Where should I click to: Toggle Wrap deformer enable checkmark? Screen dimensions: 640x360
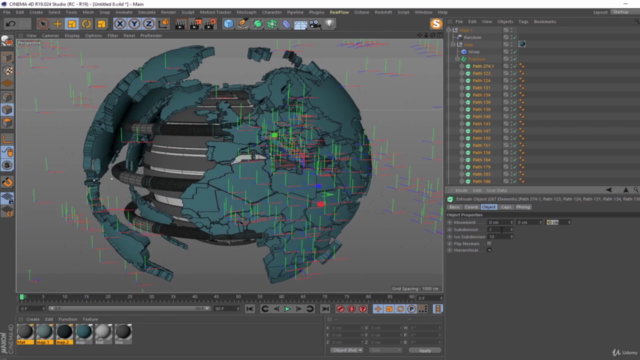515,52
